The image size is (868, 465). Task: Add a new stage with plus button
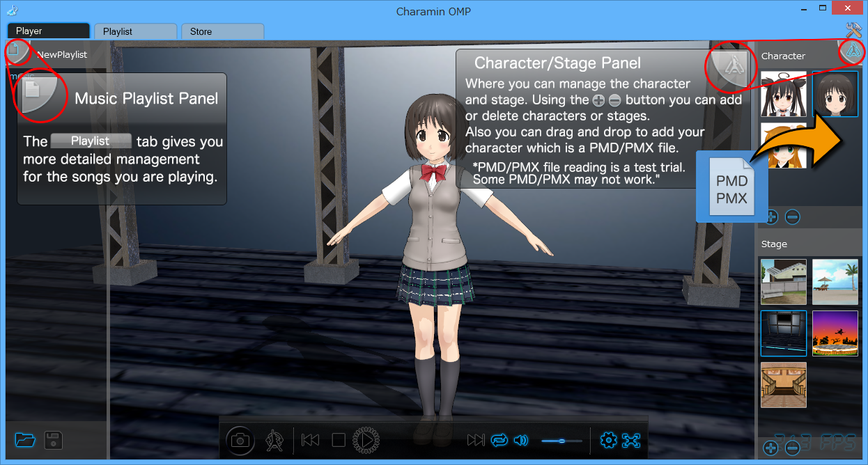point(770,448)
